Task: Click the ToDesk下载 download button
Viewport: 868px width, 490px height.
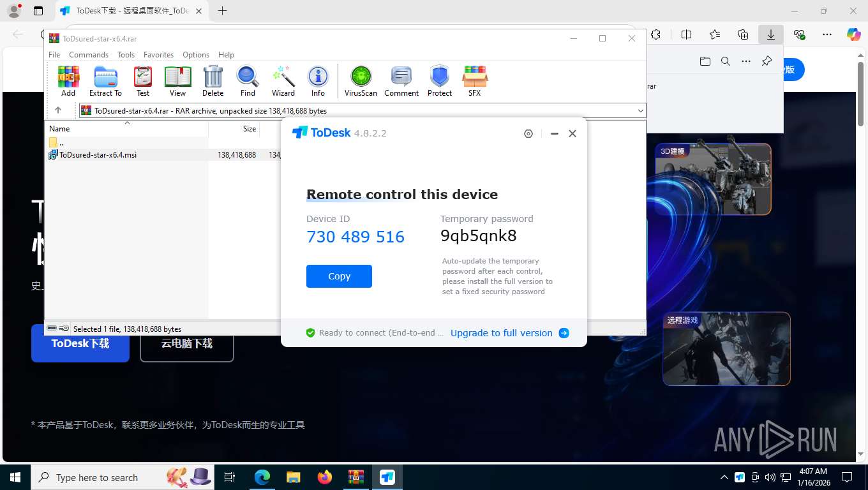Action: tap(80, 343)
